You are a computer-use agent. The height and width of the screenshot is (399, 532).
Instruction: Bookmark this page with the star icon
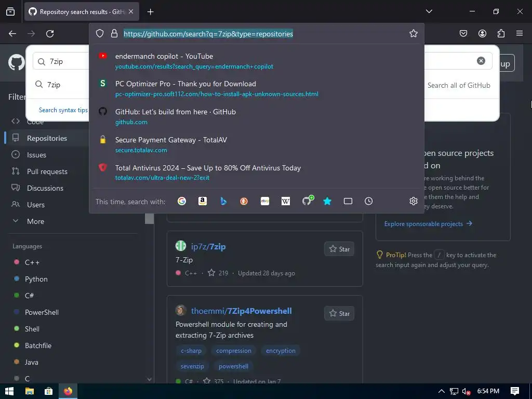(x=413, y=34)
